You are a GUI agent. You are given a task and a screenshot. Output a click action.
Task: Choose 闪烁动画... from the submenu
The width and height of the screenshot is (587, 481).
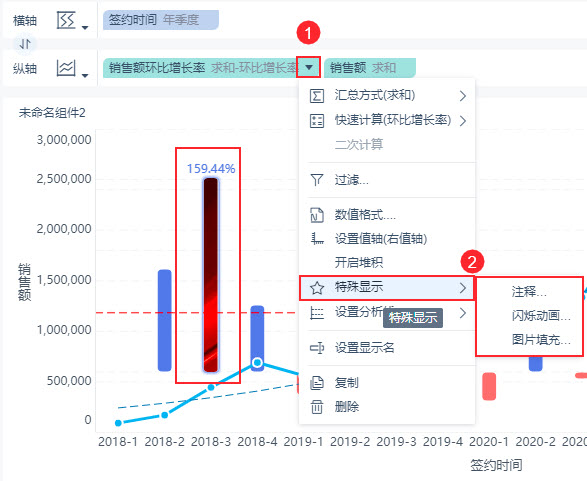click(x=541, y=316)
